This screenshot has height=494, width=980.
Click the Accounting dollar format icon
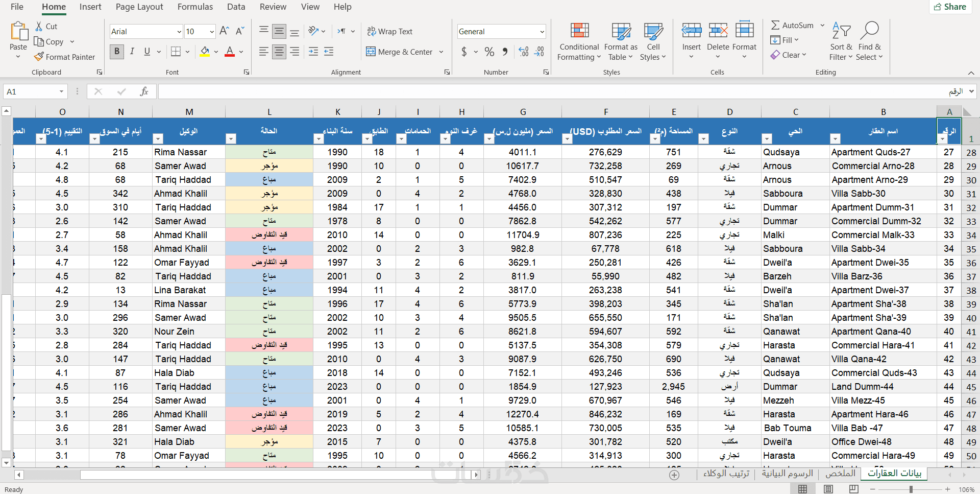pyautogui.click(x=464, y=52)
